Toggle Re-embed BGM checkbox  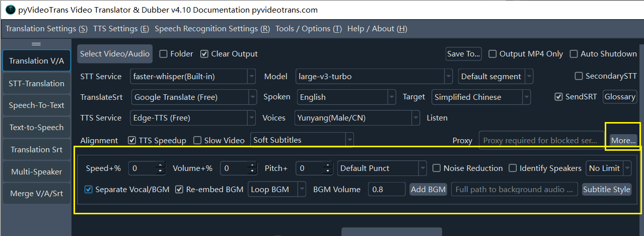[x=209, y=190]
